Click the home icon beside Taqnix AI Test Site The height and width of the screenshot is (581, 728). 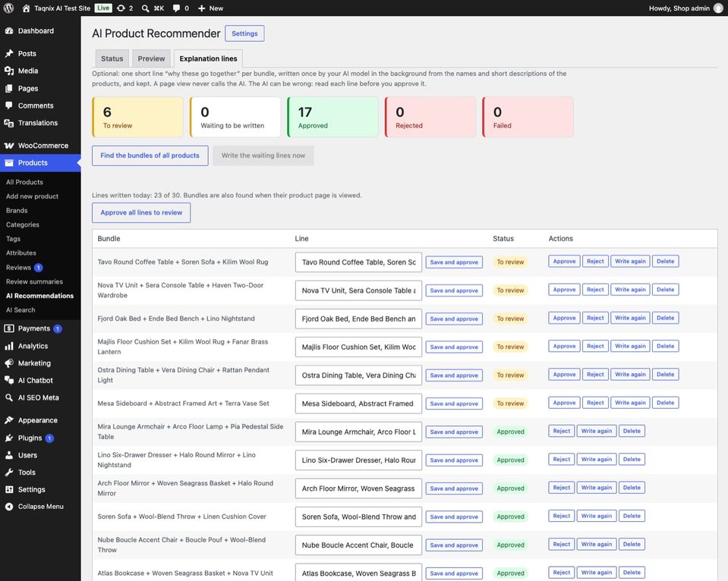click(x=26, y=8)
